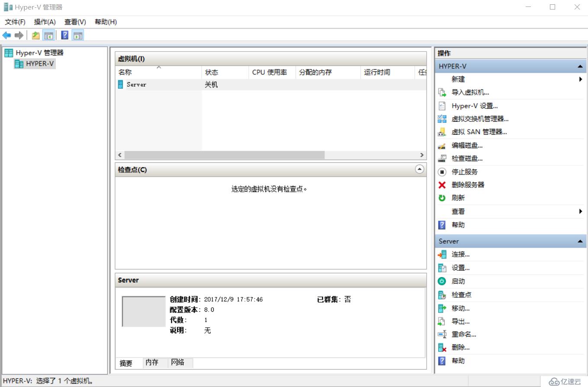This screenshot has width=588, height=387.
Task: Click the 配置版本 value 8.0
Action: pos(209,310)
